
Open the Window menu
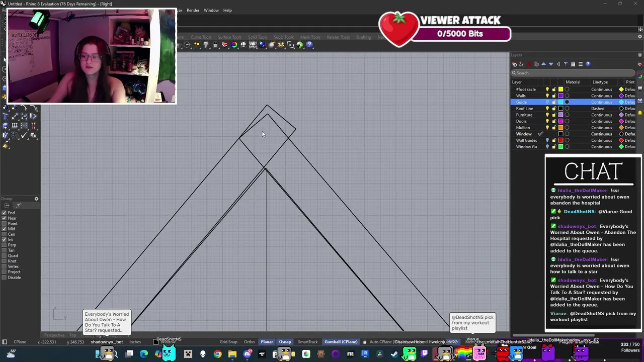coord(211,10)
